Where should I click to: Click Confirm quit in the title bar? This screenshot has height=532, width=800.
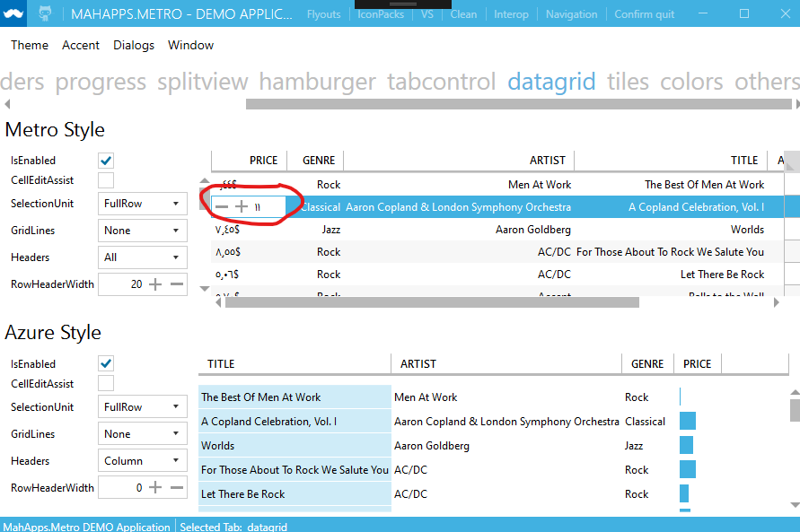coord(643,13)
